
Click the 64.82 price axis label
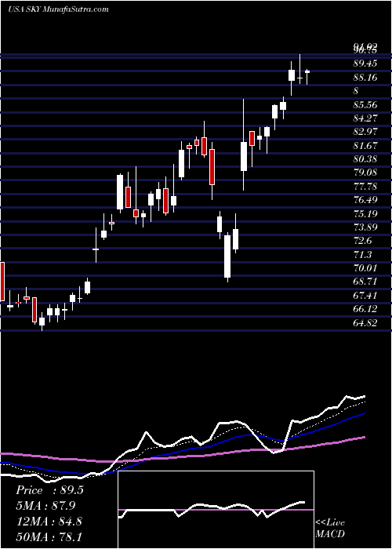tap(365, 323)
